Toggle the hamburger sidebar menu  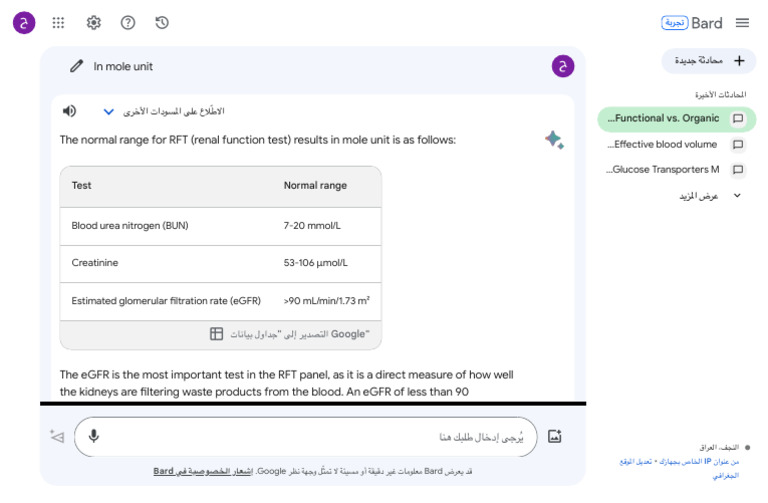742,22
